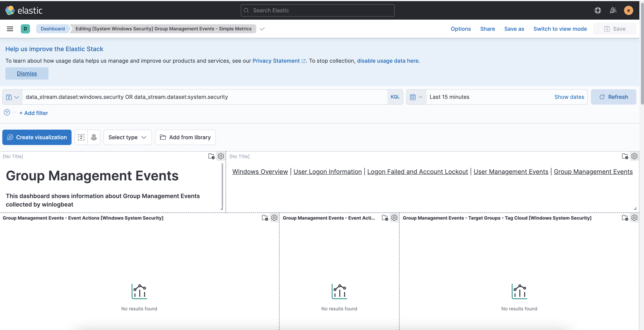Open the user avatar menu

[629, 10]
